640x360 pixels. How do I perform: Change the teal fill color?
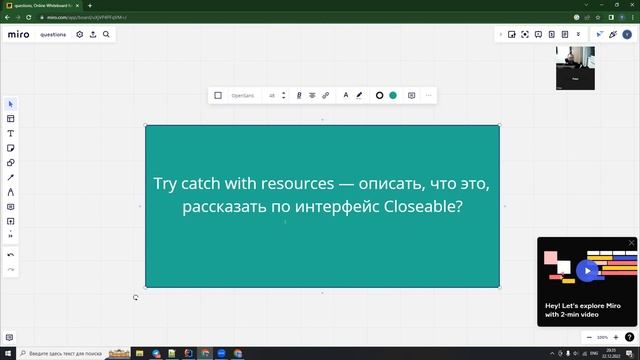(x=393, y=96)
